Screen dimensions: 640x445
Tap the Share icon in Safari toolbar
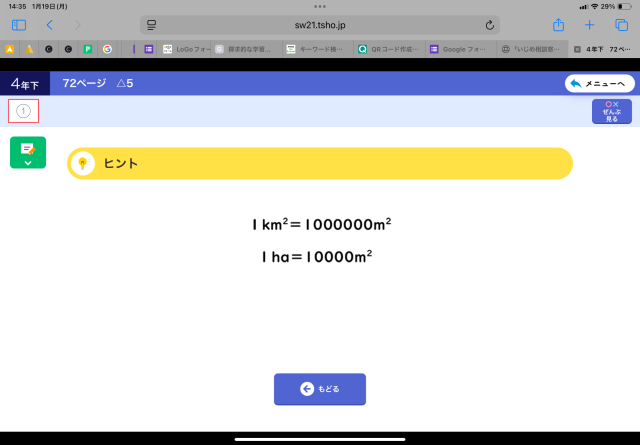pyautogui.click(x=558, y=24)
